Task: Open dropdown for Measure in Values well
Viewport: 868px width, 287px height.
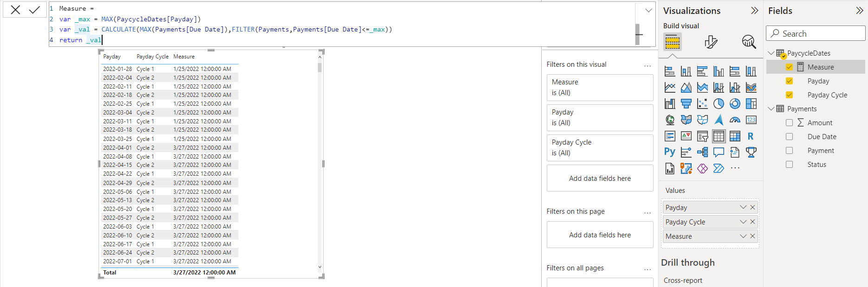Action: [743, 236]
